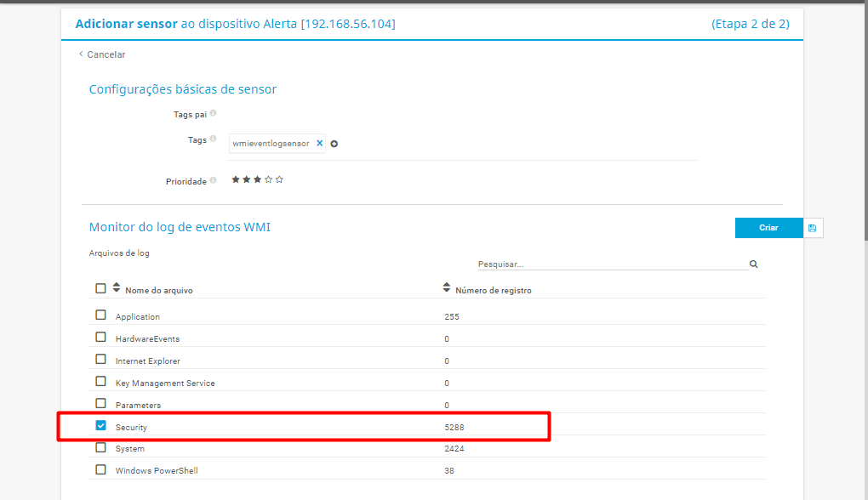The height and width of the screenshot is (500, 868).
Task: Check the Key Management Service checkbox
Action: click(100, 382)
